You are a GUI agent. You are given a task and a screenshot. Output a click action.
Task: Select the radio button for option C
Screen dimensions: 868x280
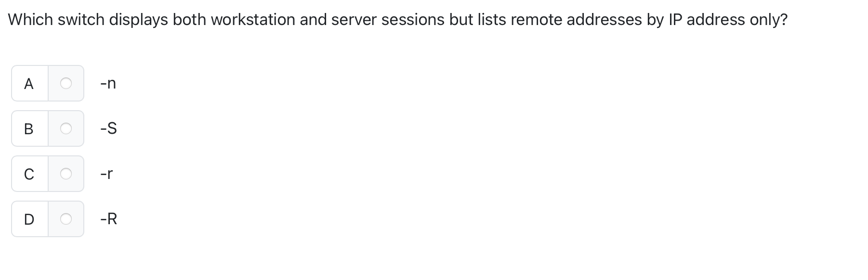[66, 174]
